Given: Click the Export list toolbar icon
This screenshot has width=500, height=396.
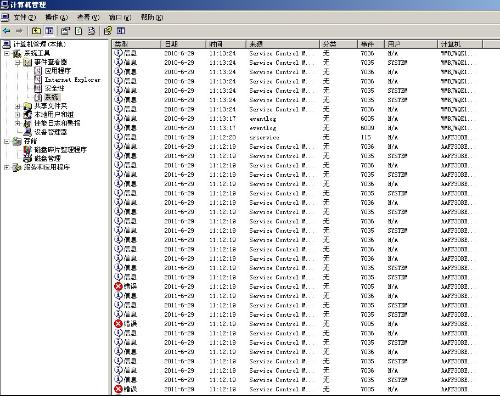Looking at the screenshot, I should pyautogui.click(x=91, y=31).
